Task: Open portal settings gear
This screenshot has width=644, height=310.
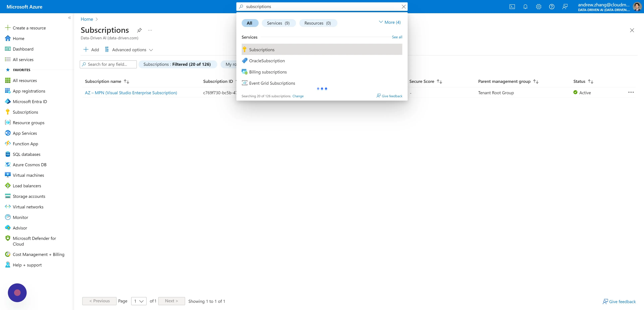Action: click(539, 7)
